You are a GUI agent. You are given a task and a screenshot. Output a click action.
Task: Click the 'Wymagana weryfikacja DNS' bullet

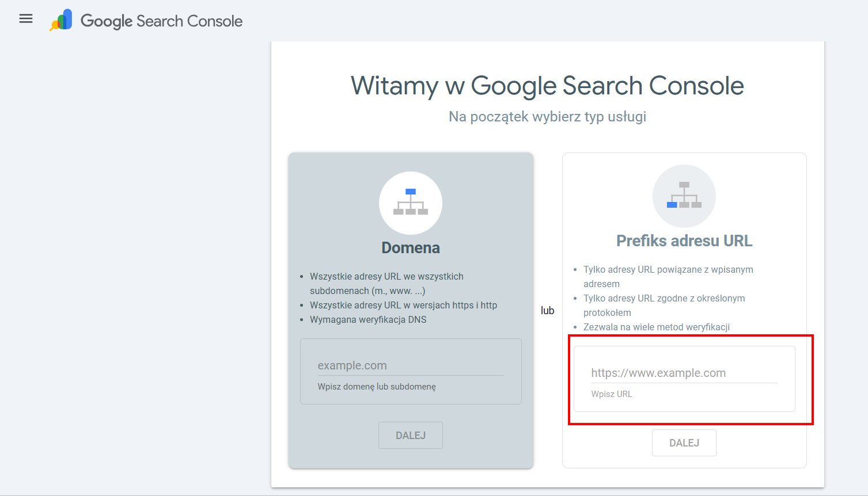click(368, 320)
